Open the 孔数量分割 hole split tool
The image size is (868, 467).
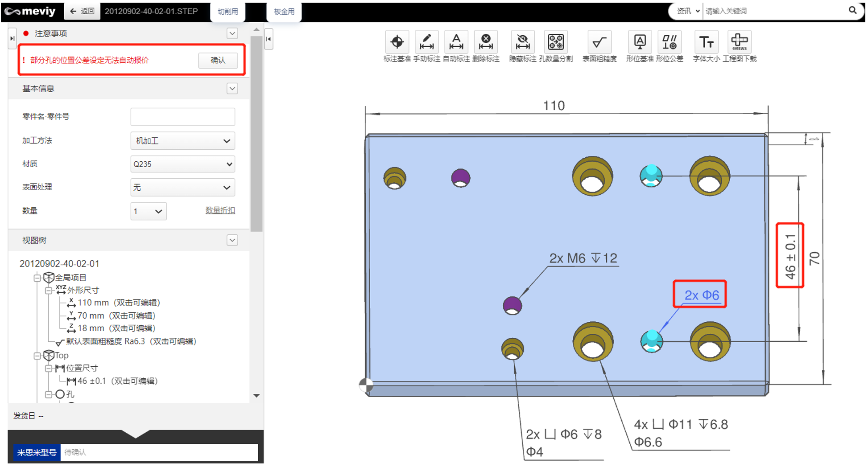pyautogui.click(x=555, y=42)
